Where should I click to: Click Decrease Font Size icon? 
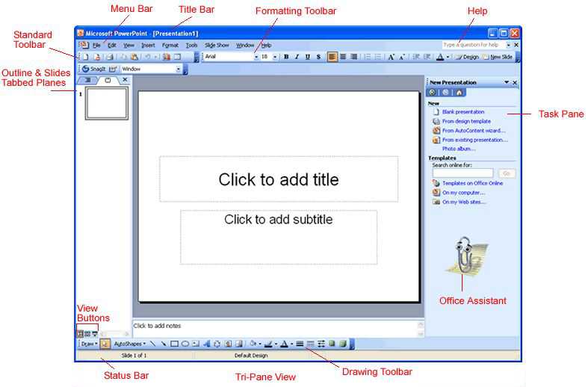(x=402, y=57)
